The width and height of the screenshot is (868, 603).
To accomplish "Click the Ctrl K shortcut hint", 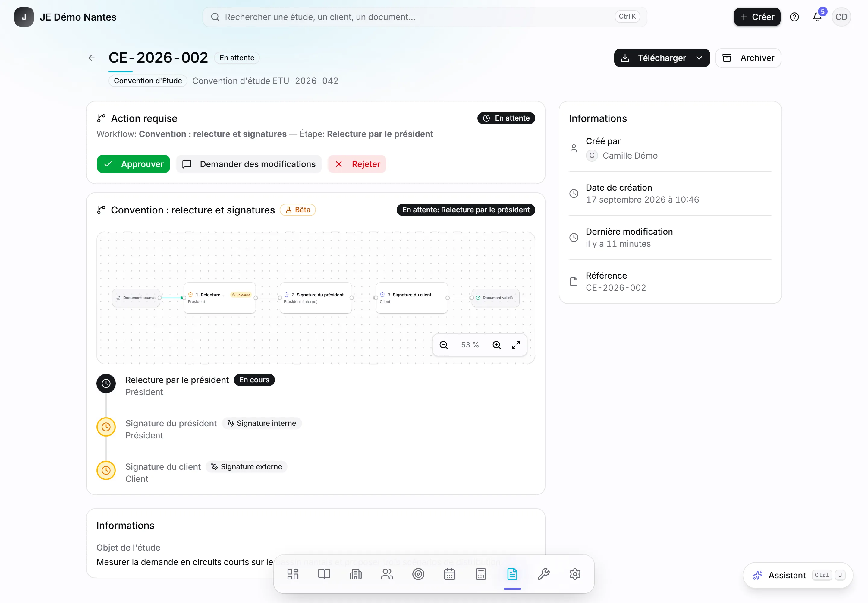I will point(627,17).
